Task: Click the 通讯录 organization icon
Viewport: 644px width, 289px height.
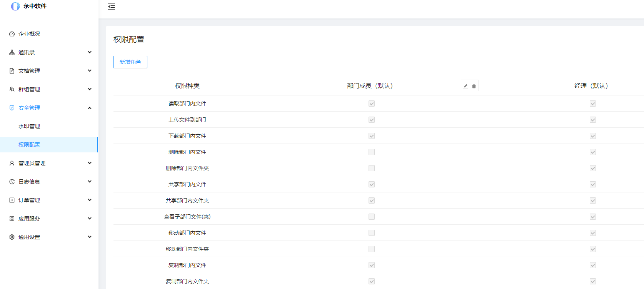Action: [x=12, y=52]
